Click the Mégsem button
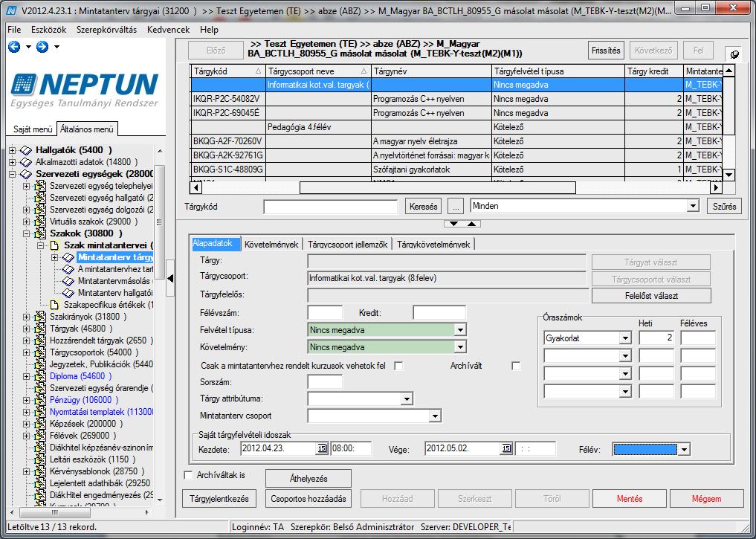 coord(707,499)
